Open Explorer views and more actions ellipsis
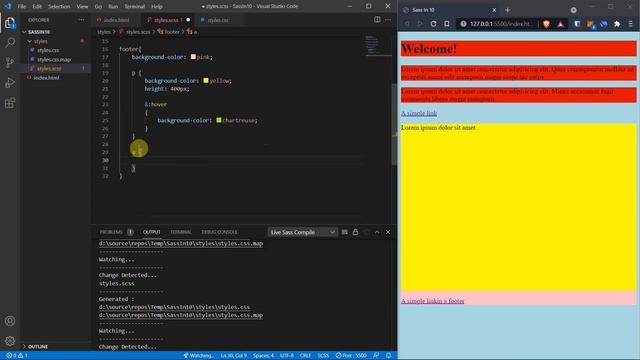640x360 pixels. (x=82, y=20)
